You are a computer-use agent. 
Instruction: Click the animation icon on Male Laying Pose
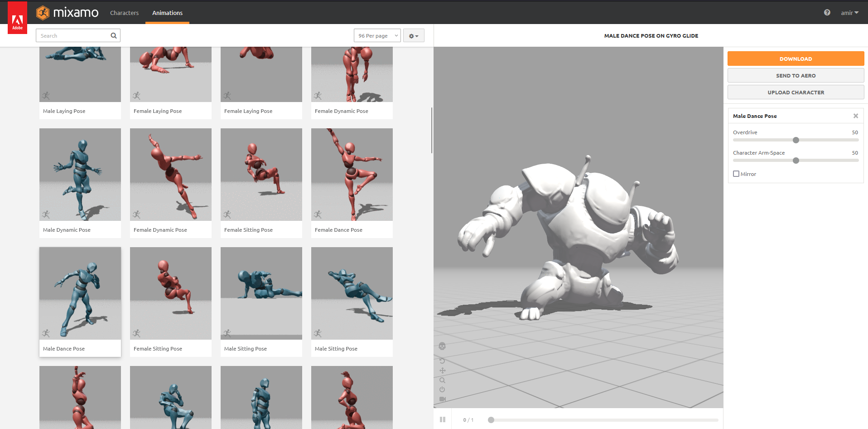click(46, 96)
